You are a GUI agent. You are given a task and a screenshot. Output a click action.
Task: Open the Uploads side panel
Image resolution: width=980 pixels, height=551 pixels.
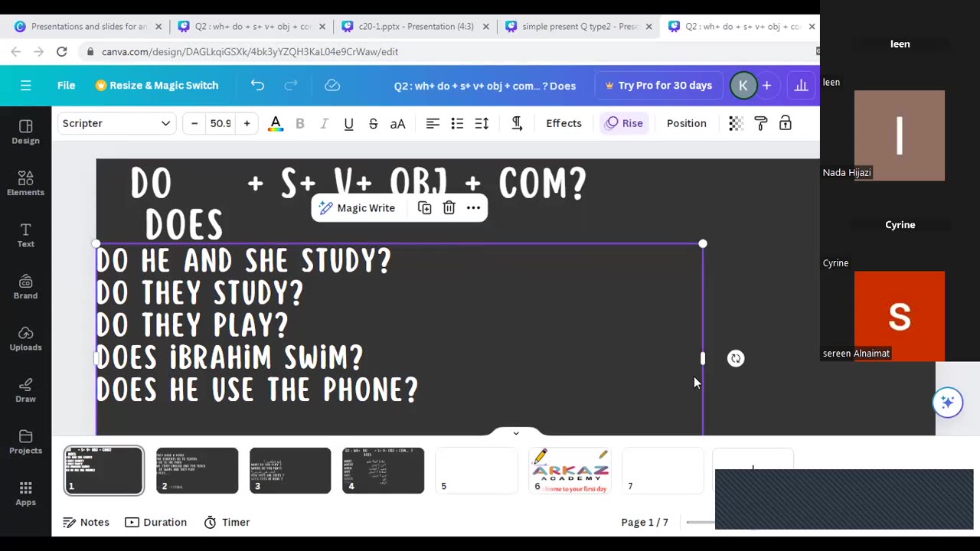point(25,338)
